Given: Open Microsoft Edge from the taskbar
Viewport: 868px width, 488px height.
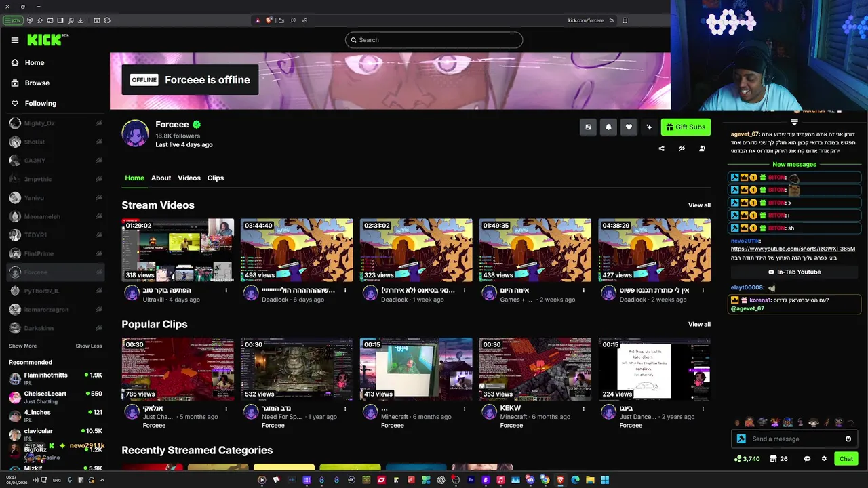Looking at the screenshot, I should (x=575, y=480).
